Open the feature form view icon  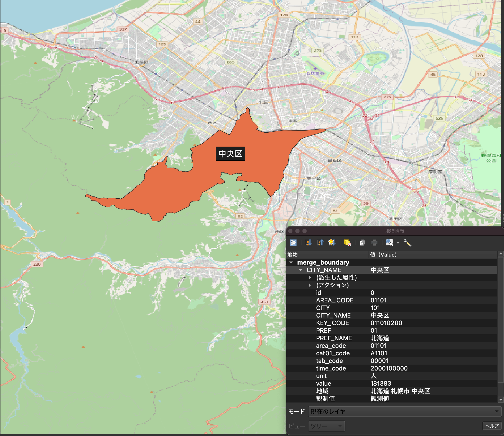tap(293, 243)
